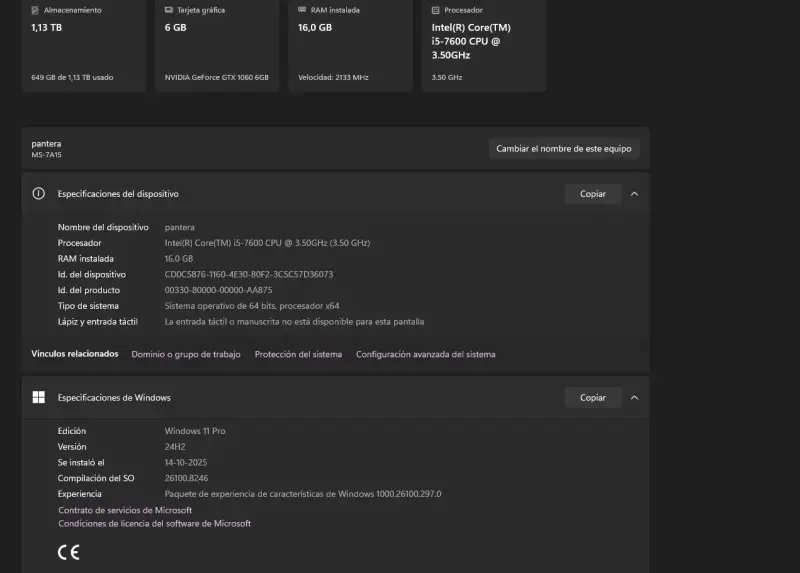The height and width of the screenshot is (573, 800).
Task: Open Configuración avanzada del sistema link
Action: coord(426,354)
